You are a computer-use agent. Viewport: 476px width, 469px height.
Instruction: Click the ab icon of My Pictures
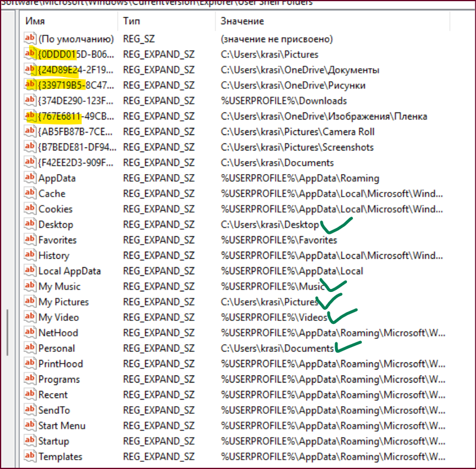point(30,301)
